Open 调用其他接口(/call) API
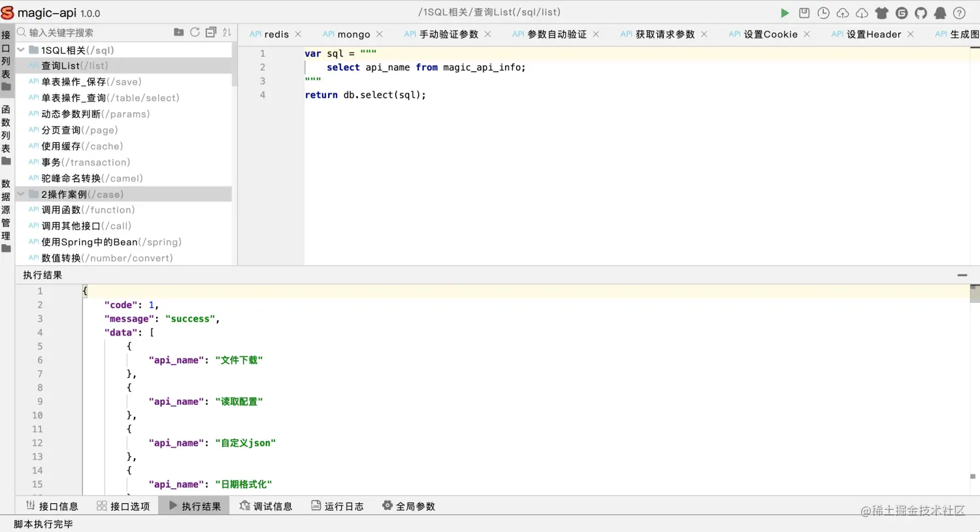 [124, 226]
